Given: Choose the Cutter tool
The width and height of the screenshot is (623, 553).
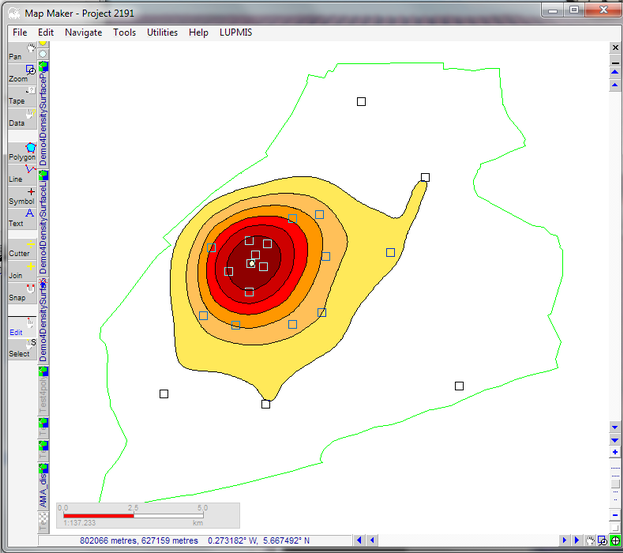Looking at the screenshot, I should click(x=22, y=248).
